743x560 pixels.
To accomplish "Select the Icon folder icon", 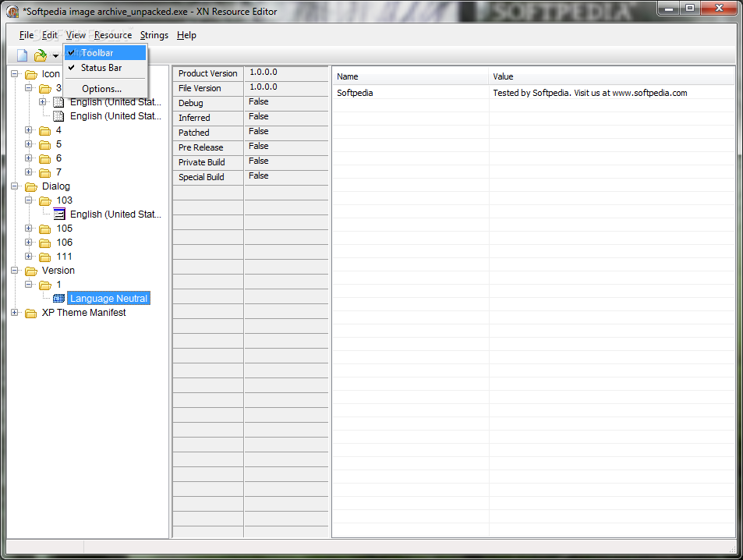I will pos(31,74).
